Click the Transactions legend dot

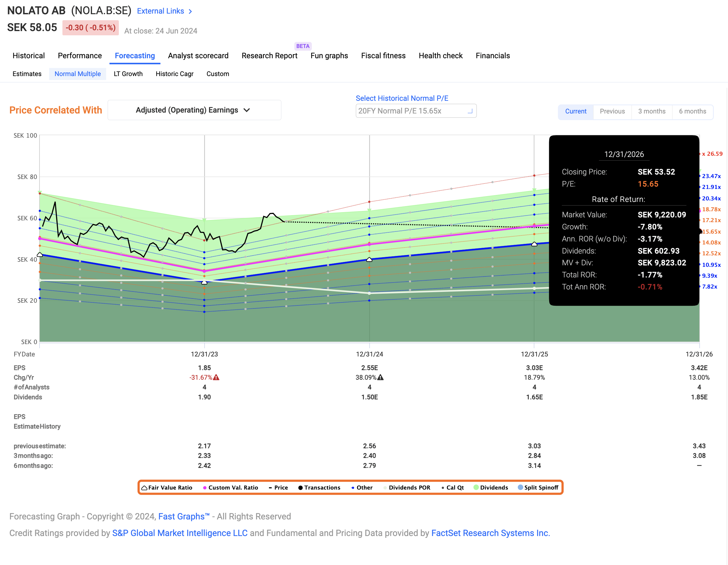pyautogui.click(x=301, y=487)
